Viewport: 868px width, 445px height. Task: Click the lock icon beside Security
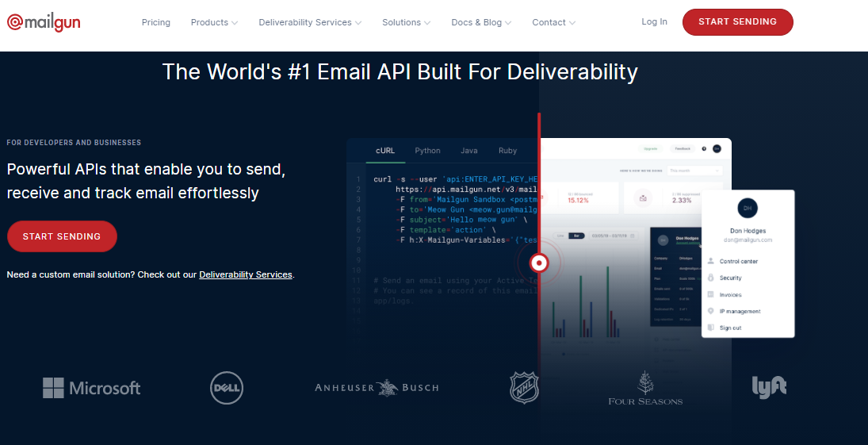tap(711, 278)
